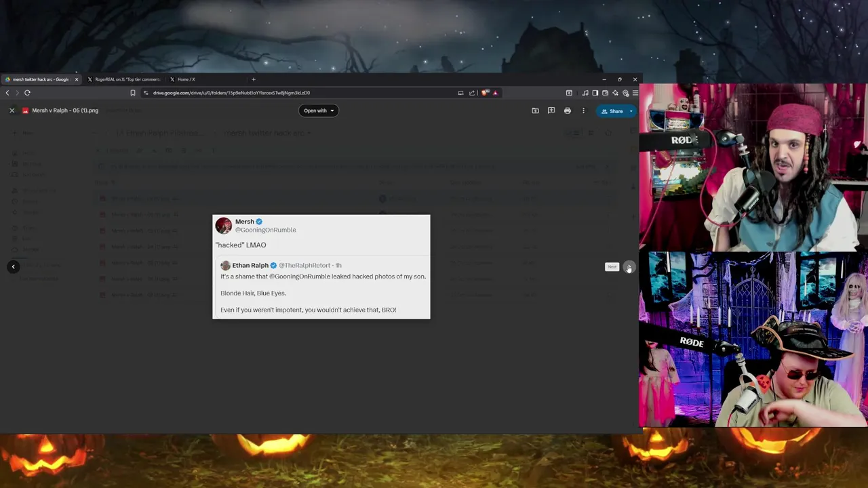Viewport: 868px width, 488px height.
Task: Open the browser hamburger main menu
Action: click(635, 93)
